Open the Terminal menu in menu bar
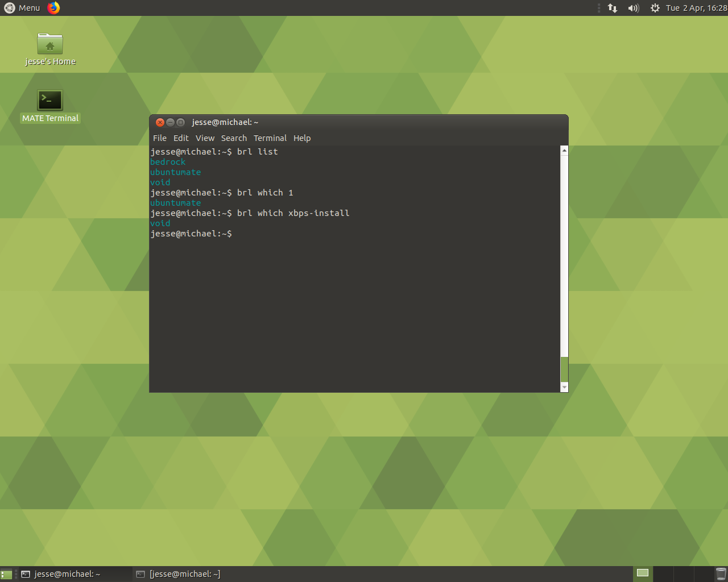Screen dimensions: 728x582 pyautogui.click(x=270, y=138)
